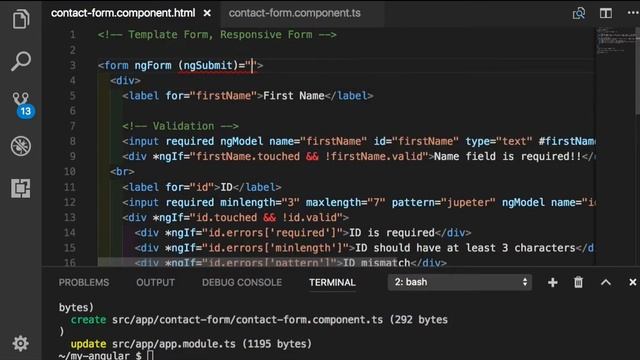Image resolution: width=640 pixels, height=360 pixels.
Task: Close the contact-form.component.html tab
Action: click(207, 13)
